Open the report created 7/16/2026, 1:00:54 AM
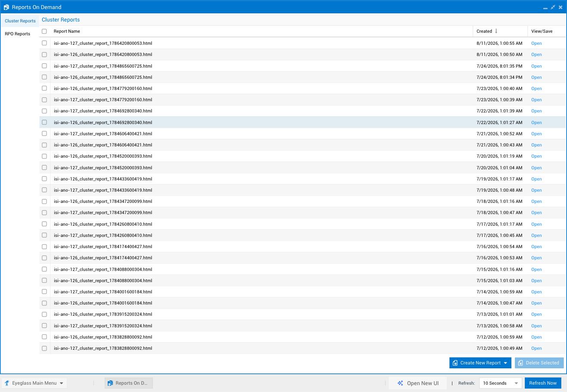The height and width of the screenshot is (392, 567). (536, 246)
